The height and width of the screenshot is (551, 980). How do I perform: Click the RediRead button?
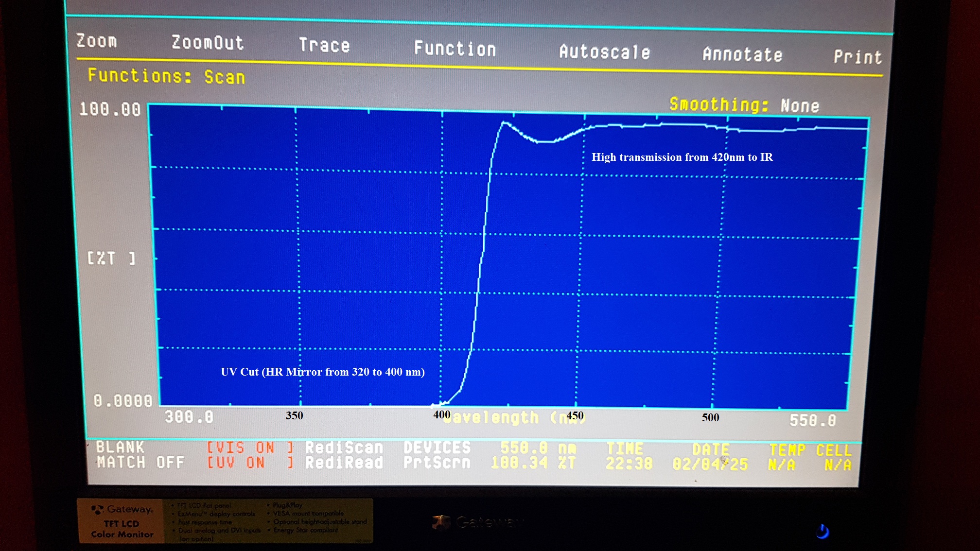[x=344, y=463]
